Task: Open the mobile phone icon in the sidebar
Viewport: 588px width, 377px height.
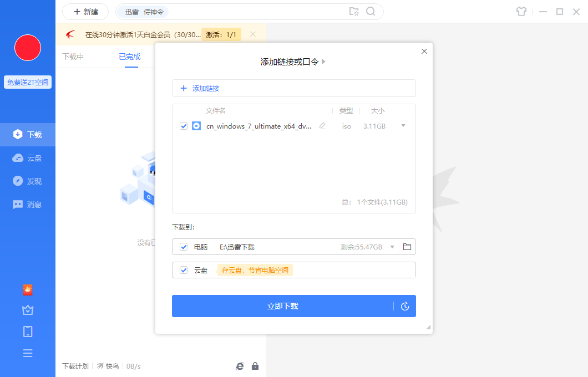Action: tap(28, 331)
